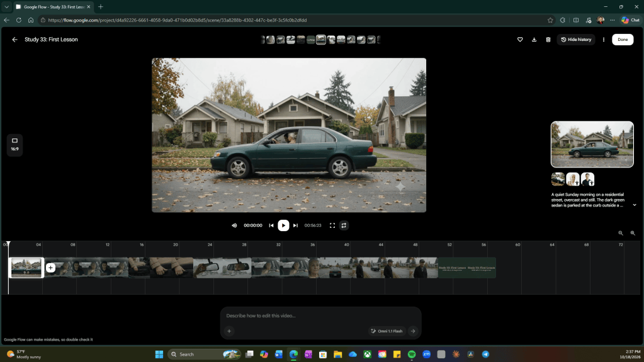This screenshot has width=644, height=362.
Task: Open the Windows Start menu
Action: [159, 354]
